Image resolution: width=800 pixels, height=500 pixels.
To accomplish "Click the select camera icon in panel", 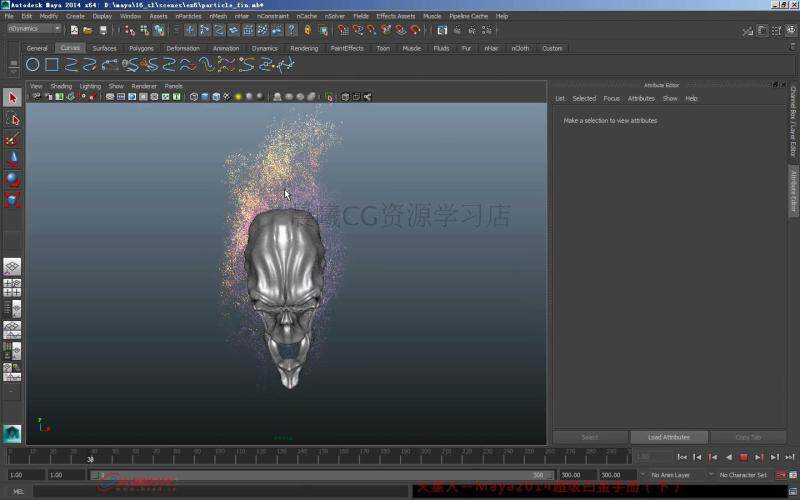I will [37, 97].
